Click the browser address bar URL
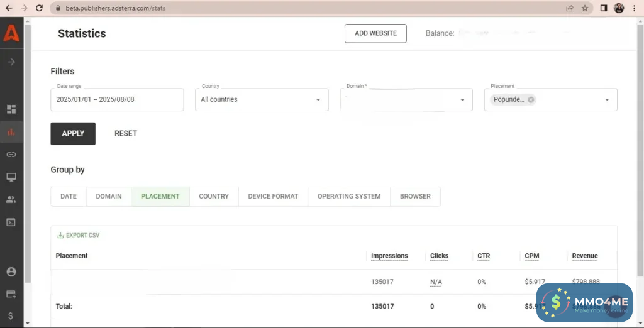This screenshot has height=328, width=644. [116, 8]
